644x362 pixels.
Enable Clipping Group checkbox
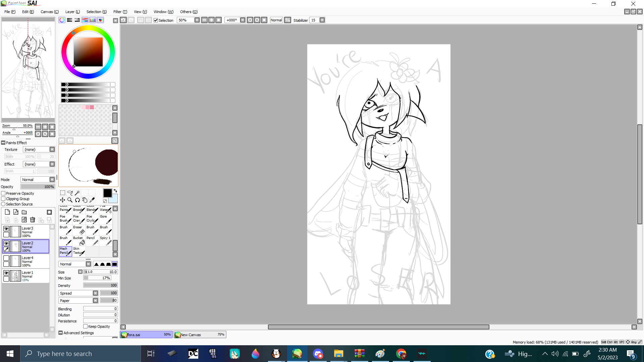click(3, 199)
